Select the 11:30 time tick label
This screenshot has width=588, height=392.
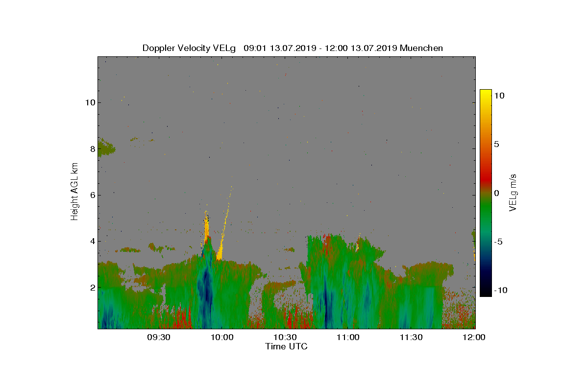tap(412, 337)
